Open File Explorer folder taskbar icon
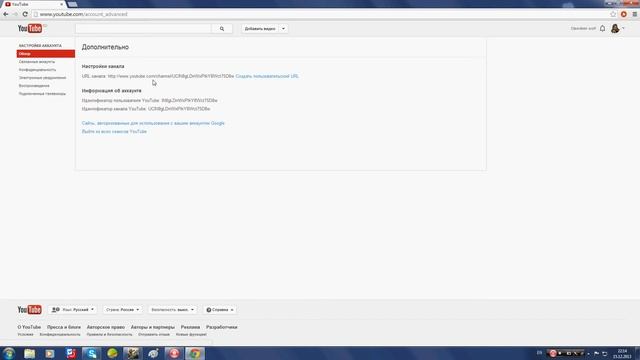This screenshot has height=360, width=640. coord(29,353)
